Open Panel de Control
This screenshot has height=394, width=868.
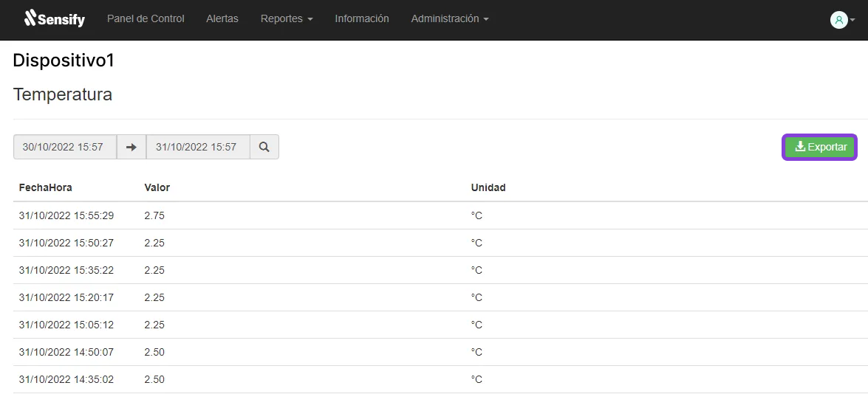[146, 18]
